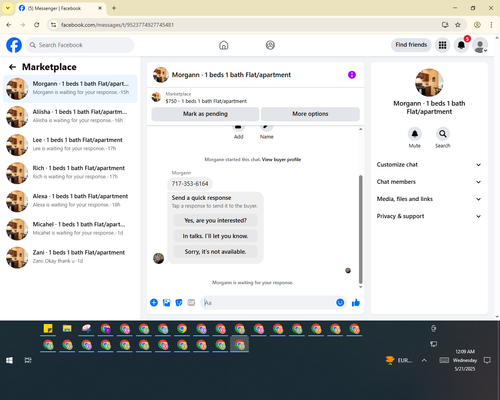Screen dimensions: 500x400
Task: Open Chrome's three-dot menu
Action: 491,25
